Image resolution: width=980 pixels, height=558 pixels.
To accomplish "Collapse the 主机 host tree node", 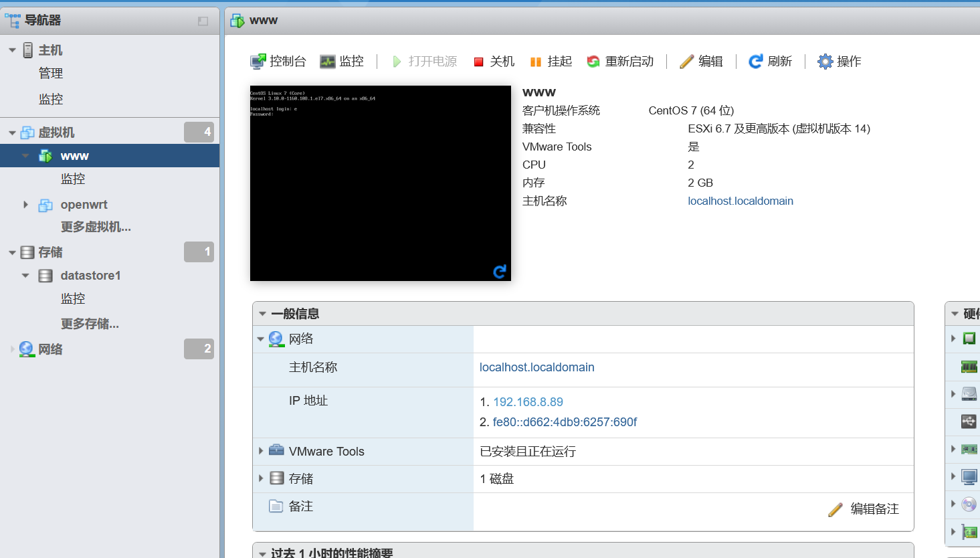I will (12, 50).
